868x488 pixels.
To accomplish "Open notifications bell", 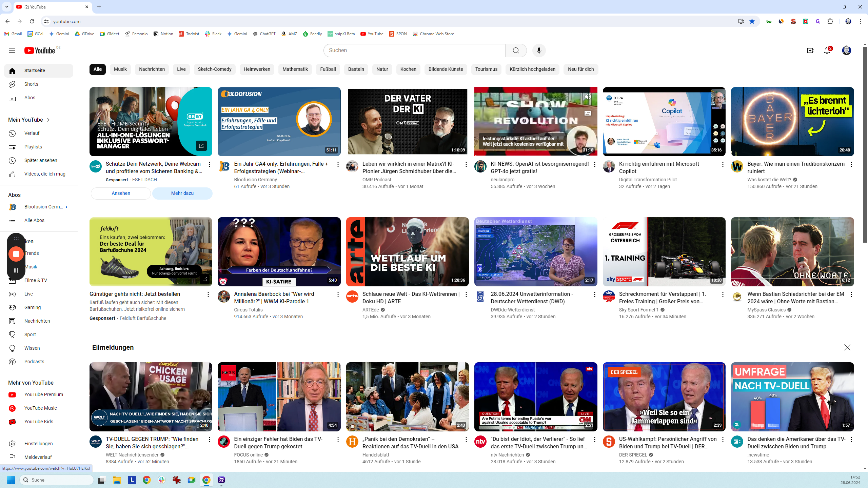I will point(827,50).
